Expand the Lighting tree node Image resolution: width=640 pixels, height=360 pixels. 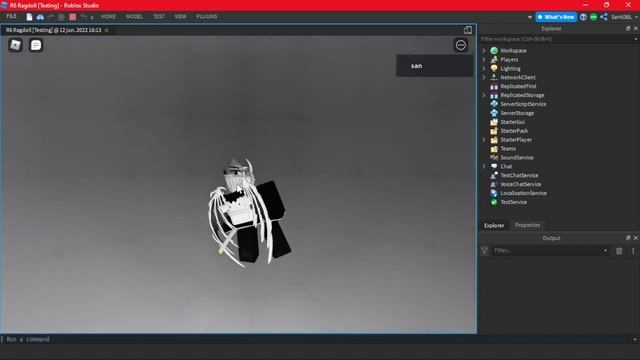(484, 69)
